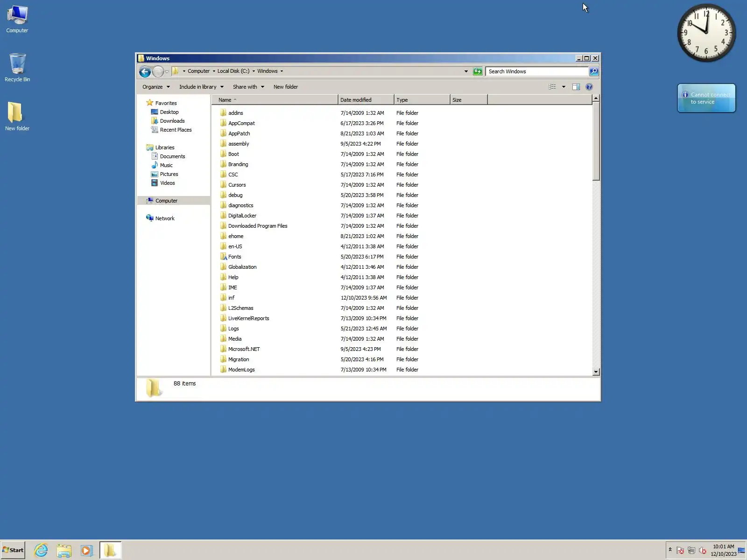The image size is (747, 560).
Task: Open Windows Explorer libraries taskbar icon
Action: (x=64, y=550)
